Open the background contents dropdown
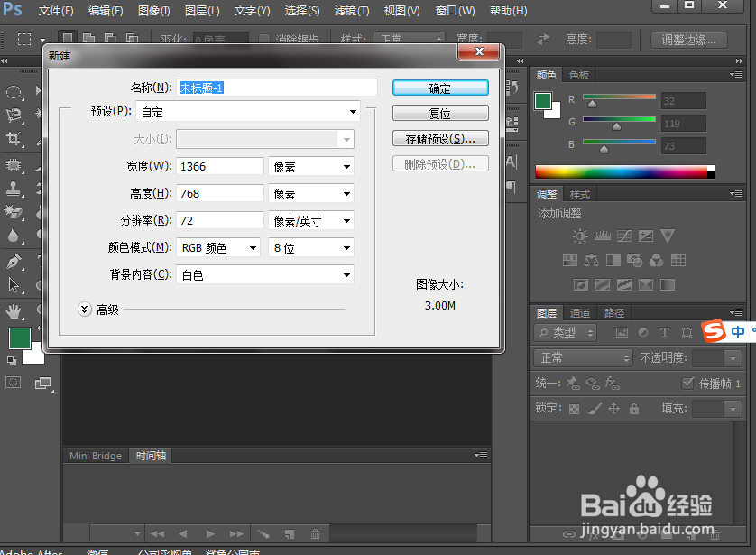The width and height of the screenshot is (756, 555). [x=265, y=274]
